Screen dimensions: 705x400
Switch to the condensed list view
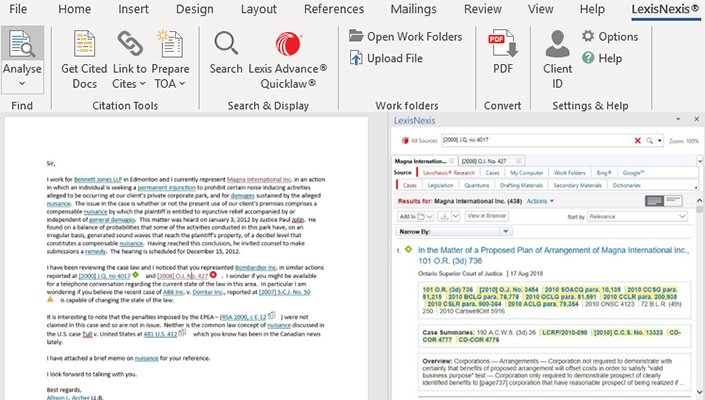click(673, 201)
